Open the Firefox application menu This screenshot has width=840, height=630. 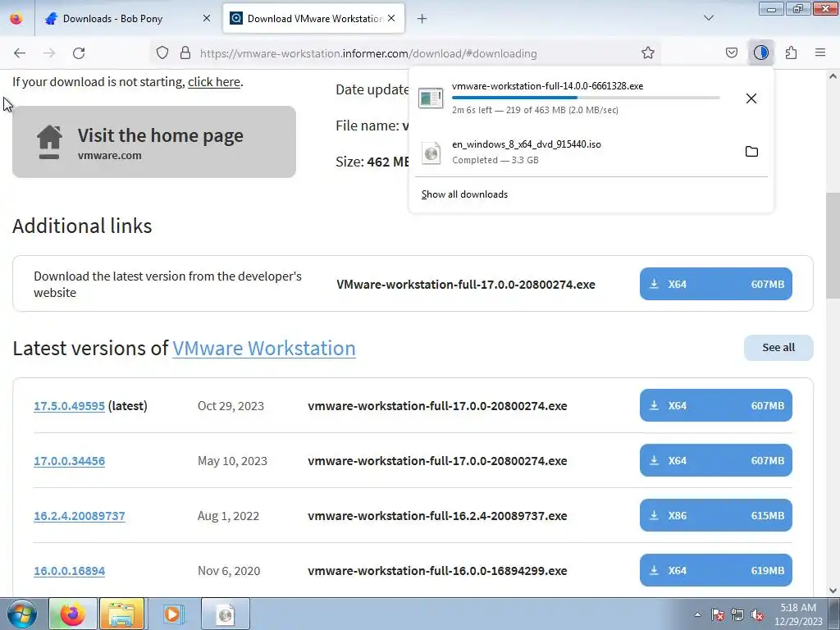coord(820,52)
